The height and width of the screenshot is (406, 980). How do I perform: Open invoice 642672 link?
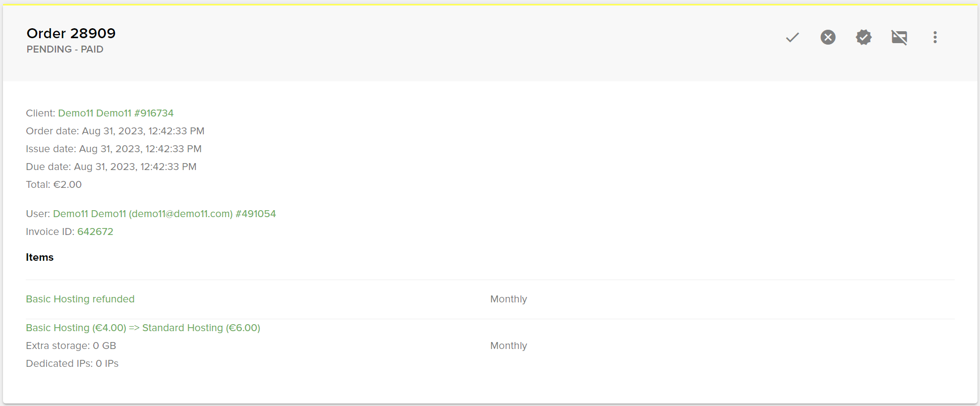tap(95, 232)
